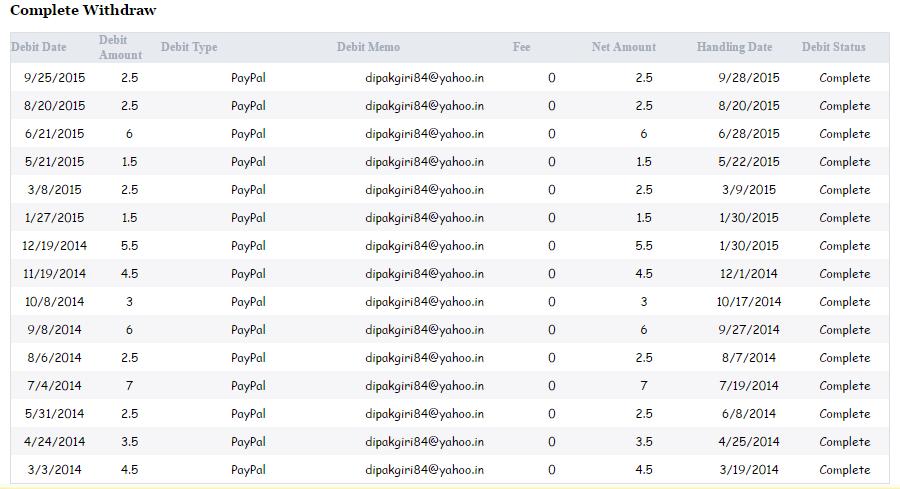This screenshot has width=900, height=489.
Task: Select debit date 7/4/2014
Action: tap(55, 386)
